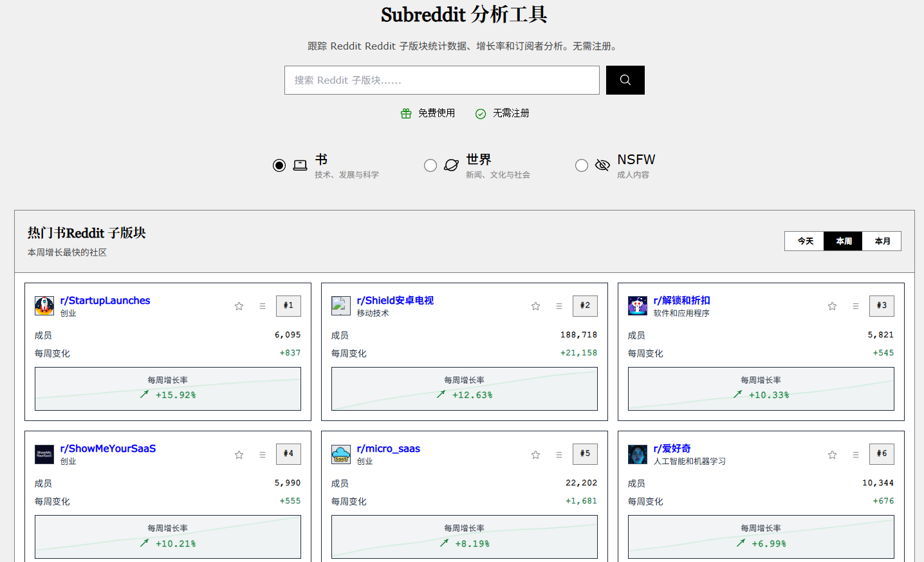This screenshot has height=562, width=924.
Task: Expand options menu on r/Shield安卓电视 card
Action: (559, 306)
